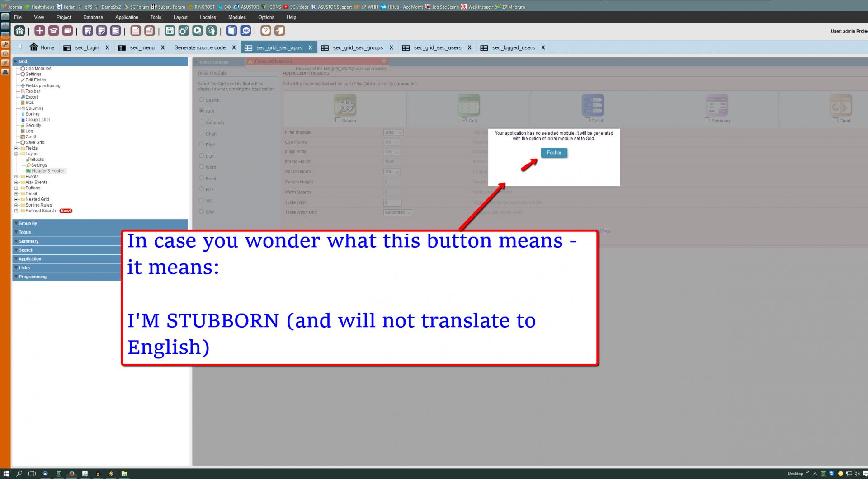Image resolution: width=868 pixels, height=479 pixels.
Task: Click the Exit door icon
Action: pos(280,31)
